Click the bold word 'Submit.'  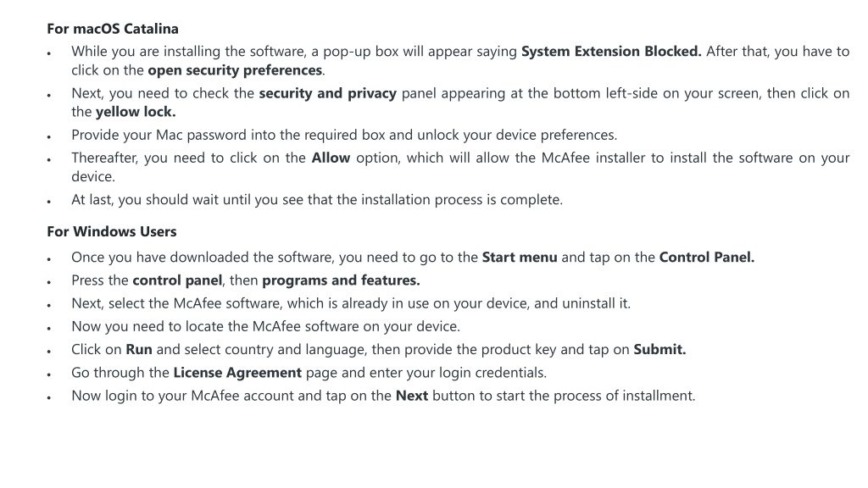(x=659, y=350)
